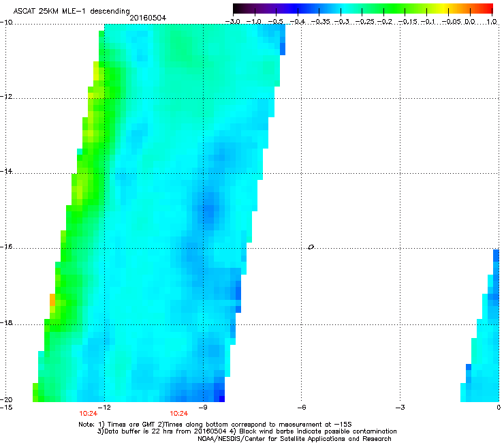Click the colorbar label "-0.5"
Image resolution: width=504 pixels, height=443 pixels.
pyautogui.click(x=276, y=22)
